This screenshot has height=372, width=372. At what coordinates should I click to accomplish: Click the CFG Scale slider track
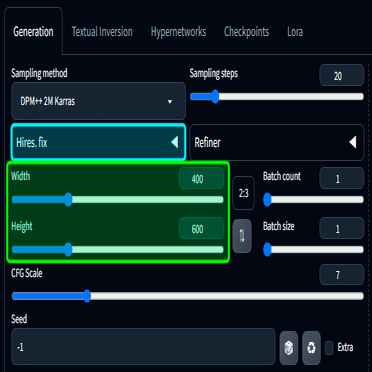click(187, 296)
